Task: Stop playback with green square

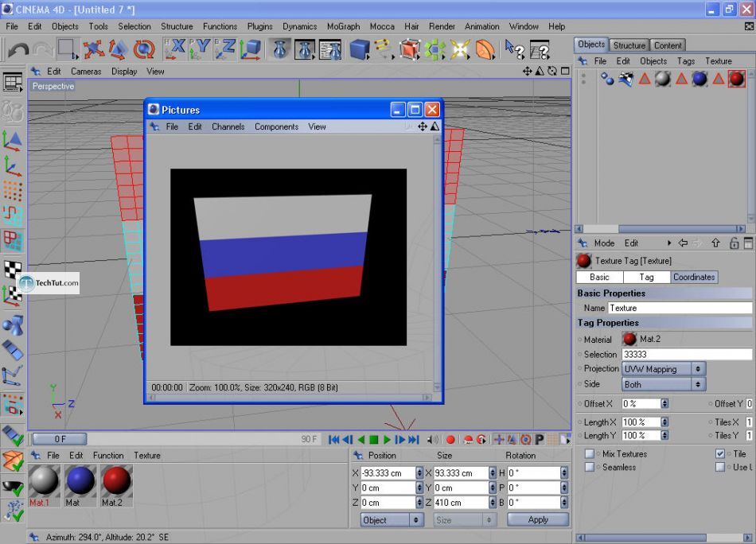Action: tap(374, 440)
